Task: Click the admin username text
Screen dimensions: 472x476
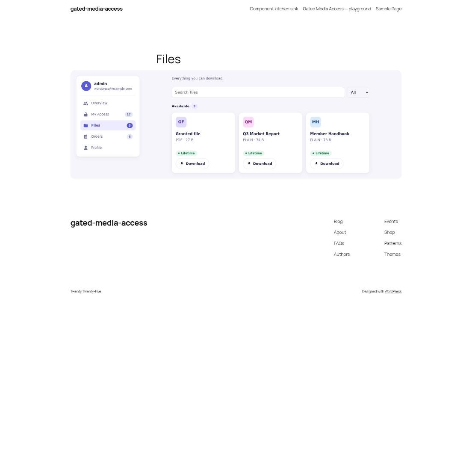Action: pyautogui.click(x=100, y=84)
